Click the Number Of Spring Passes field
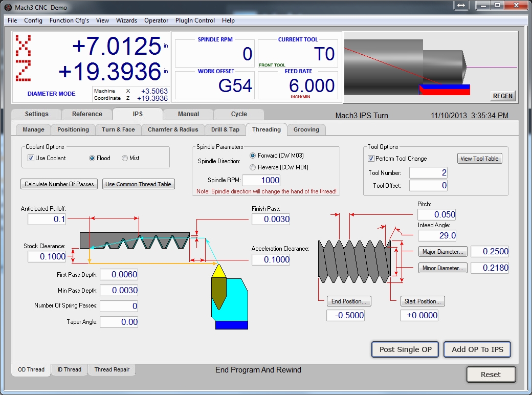This screenshot has width=532, height=395. (119, 306)
